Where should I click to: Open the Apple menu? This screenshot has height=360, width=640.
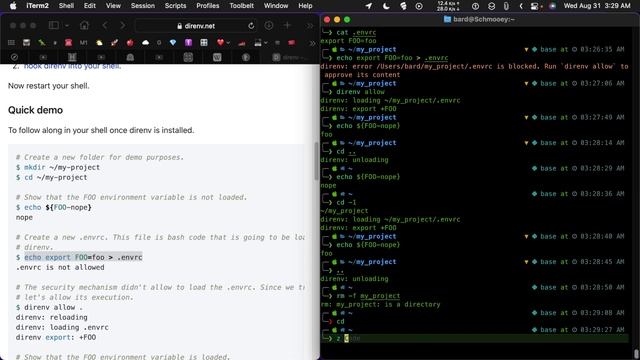click(x=13, y=6)
